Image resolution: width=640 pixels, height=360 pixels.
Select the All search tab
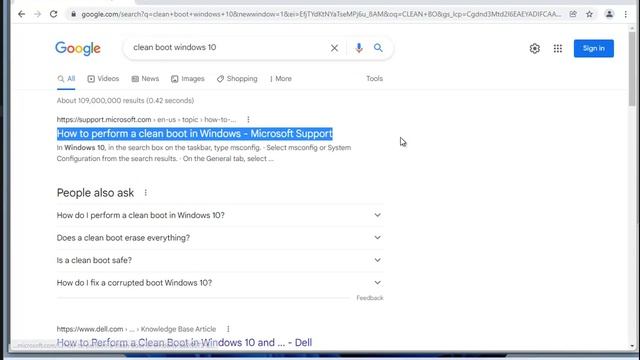pos(66,79)
